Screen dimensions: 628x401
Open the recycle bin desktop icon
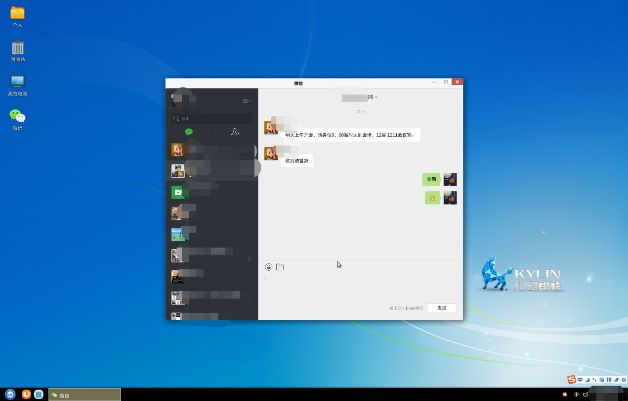tap(17, 51)
